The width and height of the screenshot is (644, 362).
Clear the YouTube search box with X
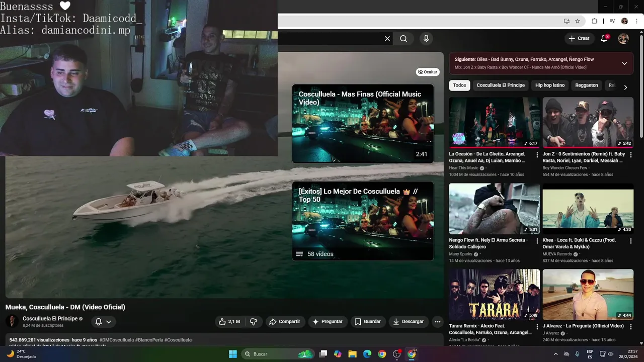pyautogui.click(x=387, y=38)
